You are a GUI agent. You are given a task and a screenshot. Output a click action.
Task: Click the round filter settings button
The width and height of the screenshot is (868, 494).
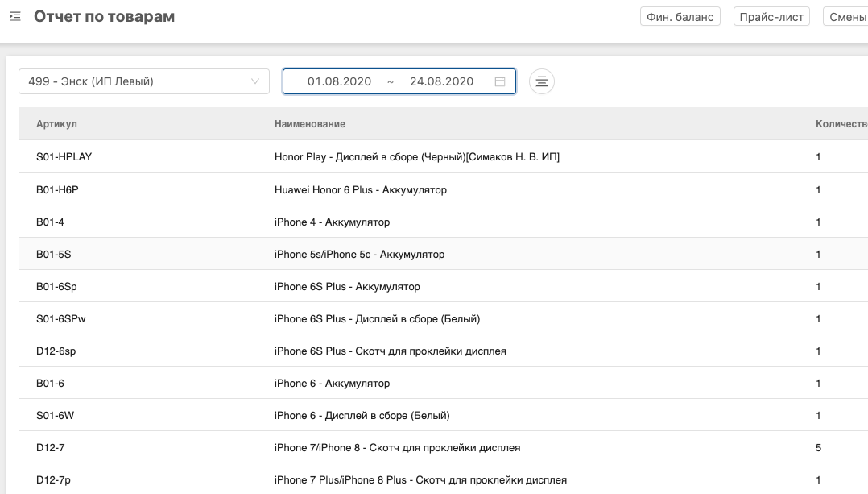pos(541,81)
